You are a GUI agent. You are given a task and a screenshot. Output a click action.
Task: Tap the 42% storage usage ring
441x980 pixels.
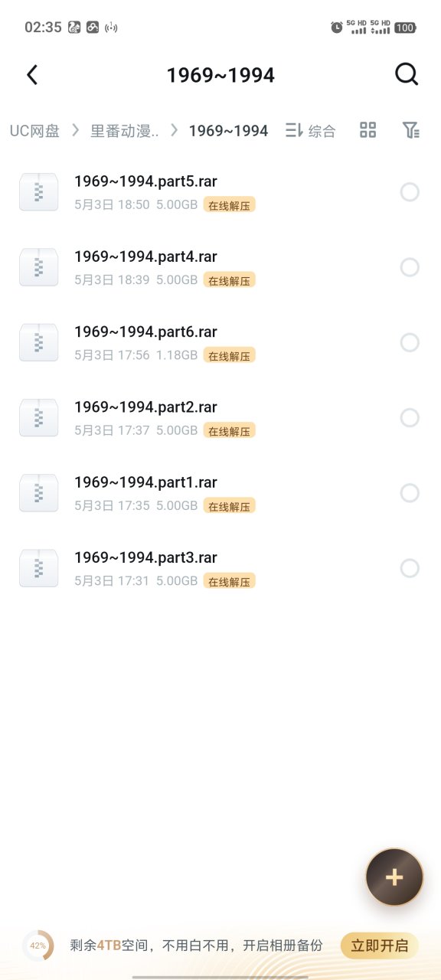click(x=38, y=946)
